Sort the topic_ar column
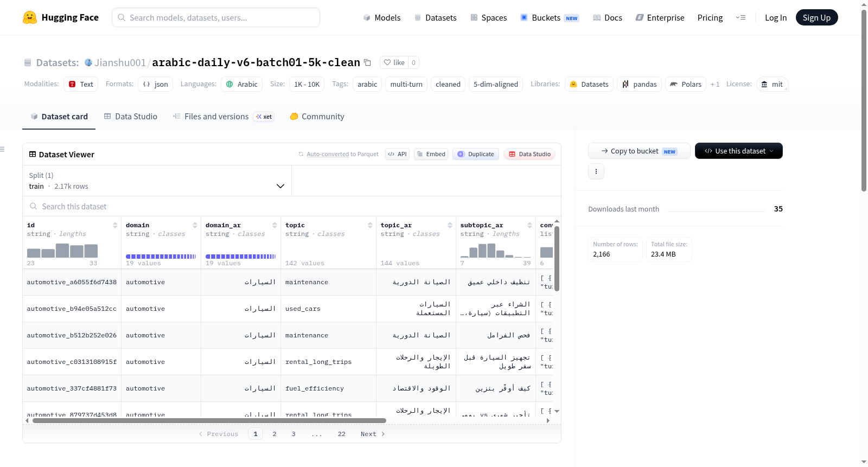The height and width of the screenshot is (467, 868). point(450,225)
